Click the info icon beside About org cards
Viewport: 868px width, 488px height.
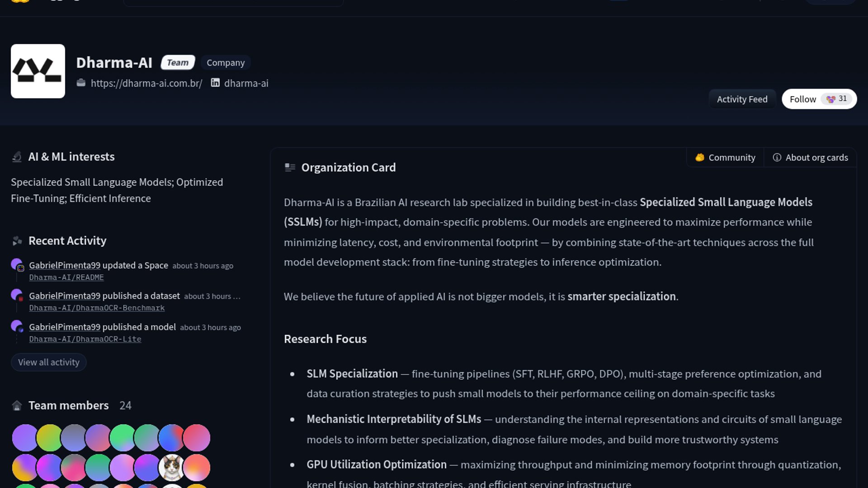[x=777, y=157]
